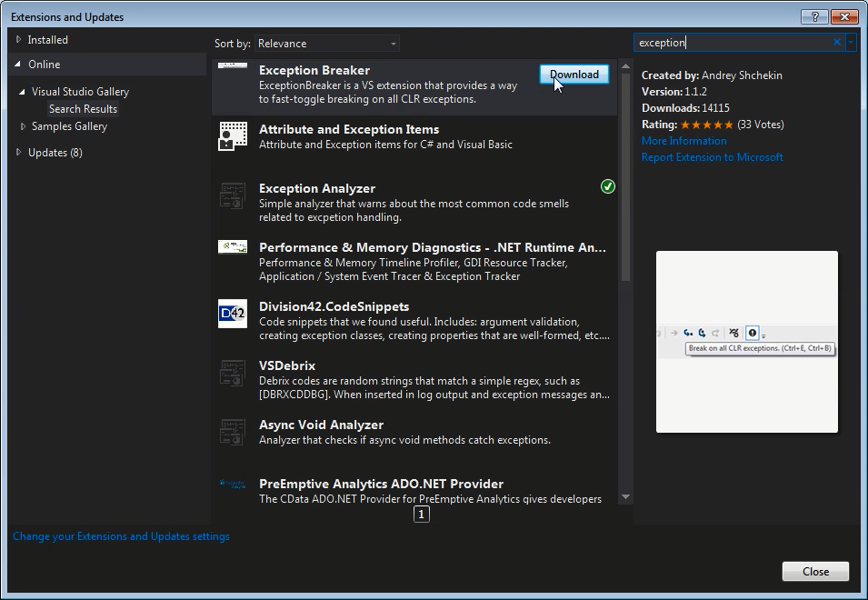
Task: Go to results page 1
Action: [421, 515]
